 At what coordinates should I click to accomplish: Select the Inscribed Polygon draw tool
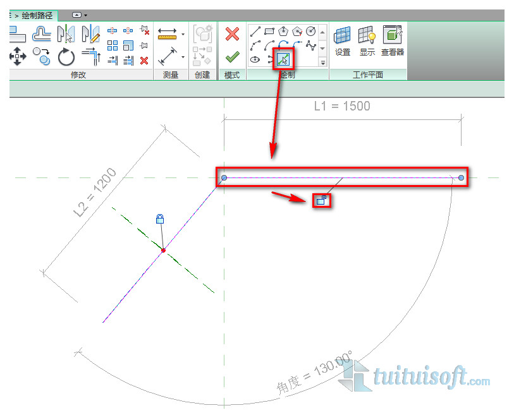tap(283, 32)
